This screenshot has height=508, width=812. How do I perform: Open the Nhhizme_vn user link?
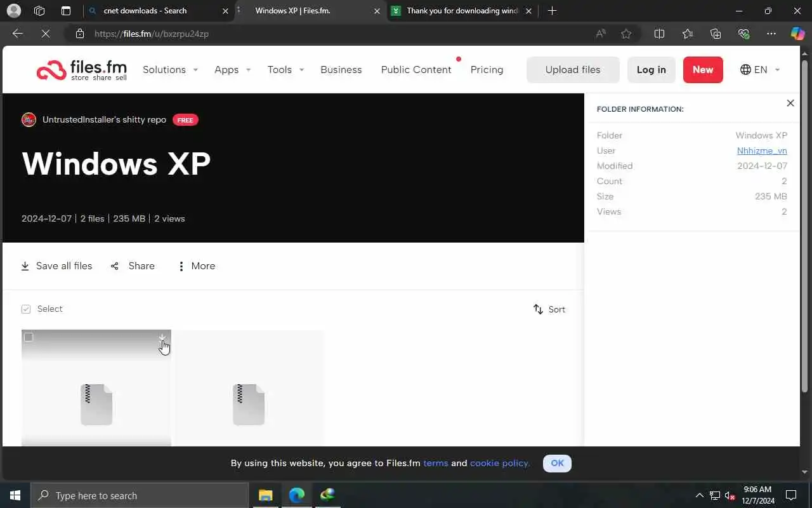pyautogui.click(x=762, y=150)
